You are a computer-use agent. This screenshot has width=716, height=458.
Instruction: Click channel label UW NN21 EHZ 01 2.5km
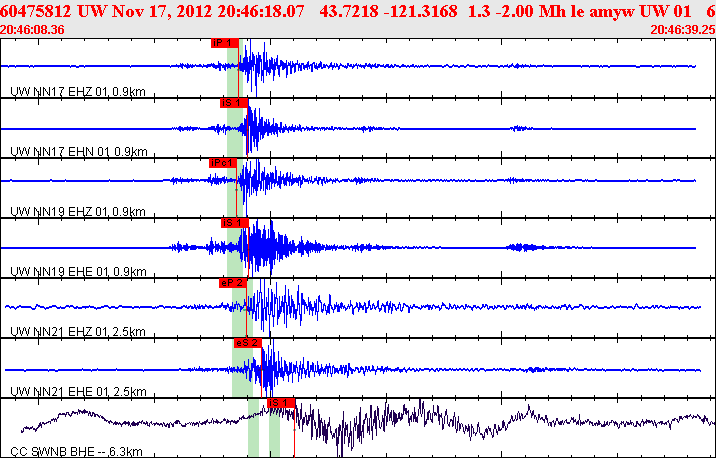pos(78,332)
